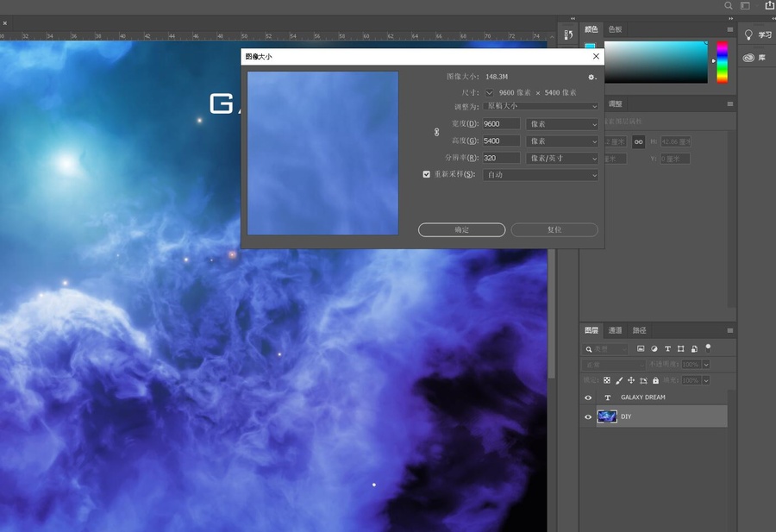Pick a hue on the rainbow color strip
776x532 pixels.
coord(722,62)
